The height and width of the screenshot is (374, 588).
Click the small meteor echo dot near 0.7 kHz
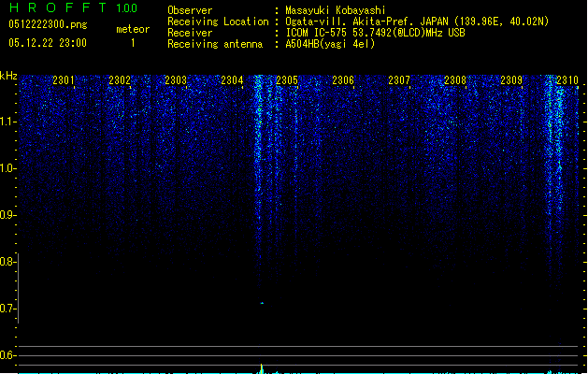262,303
